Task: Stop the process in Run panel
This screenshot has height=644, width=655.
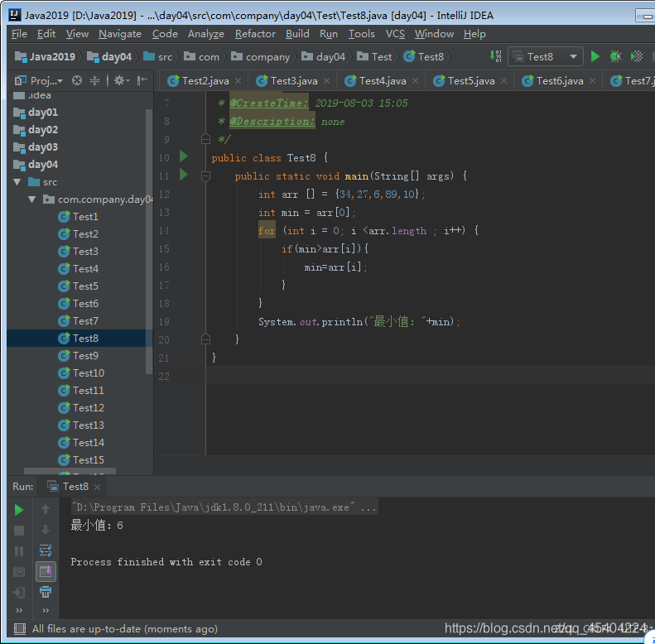Action: [19, 531]
